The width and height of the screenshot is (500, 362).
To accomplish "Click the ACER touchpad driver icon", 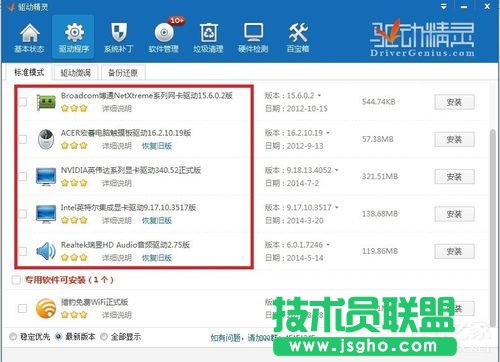I will tap(46, 139).
